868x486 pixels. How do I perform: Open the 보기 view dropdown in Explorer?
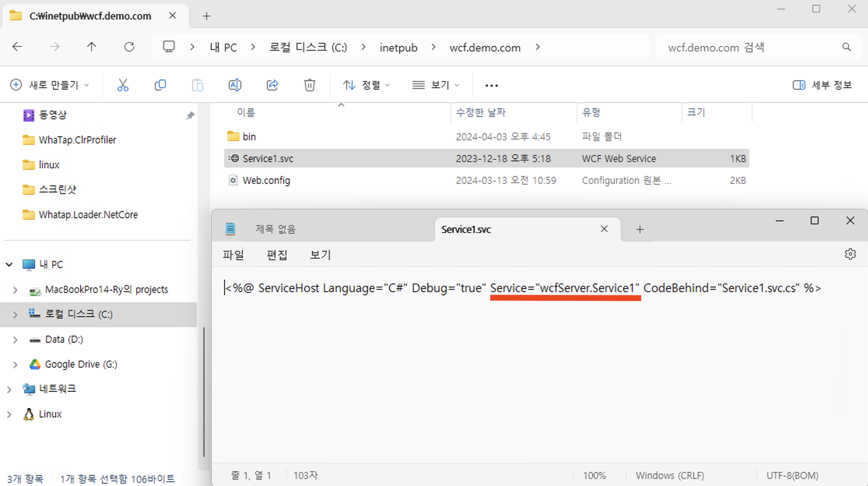(436, 85)
